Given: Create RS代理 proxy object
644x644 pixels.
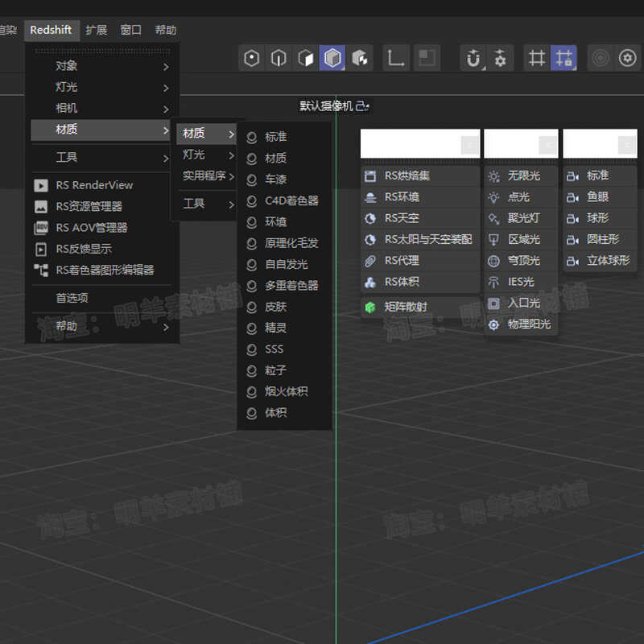Looking at the screenshot, I should click(420, 261).
